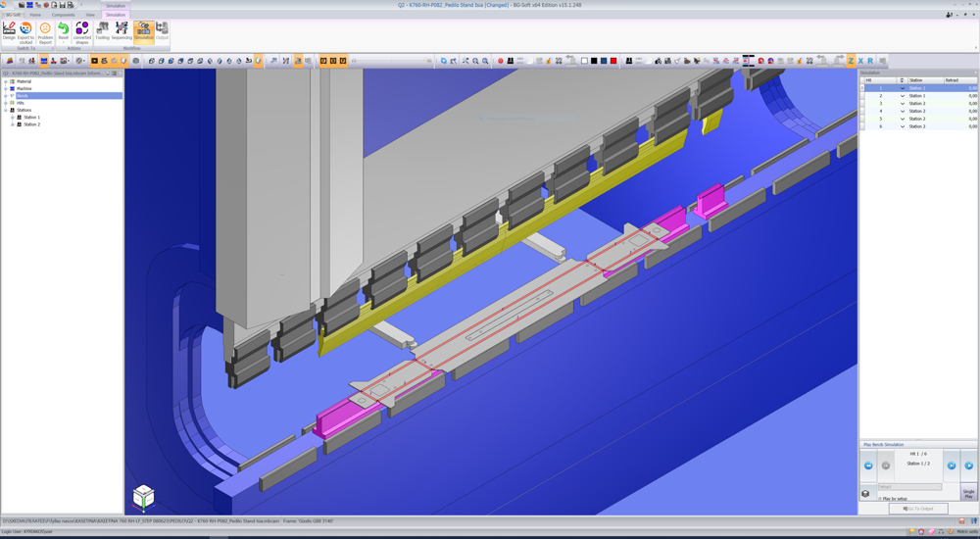Select the Simulation ribbon tab
This screenshot has width=980, height=539.
(x=115, y=15)
